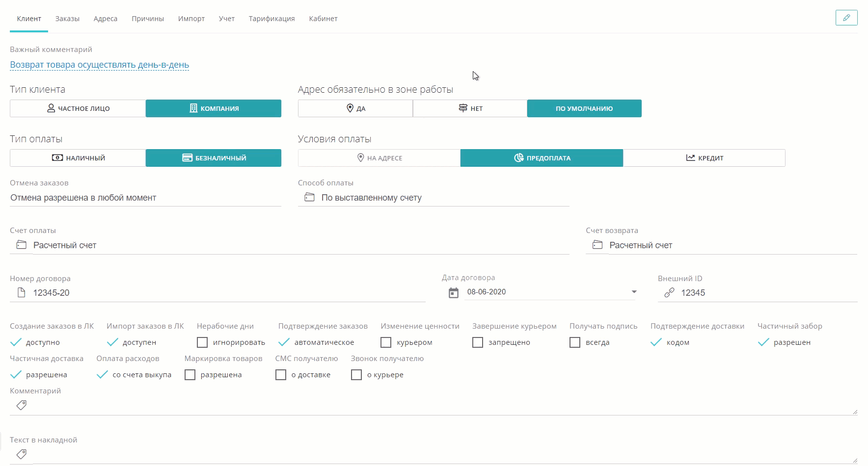This screenshot has width=868, height=466.
Task: Select Частное лицо client type
Action: 78,108
